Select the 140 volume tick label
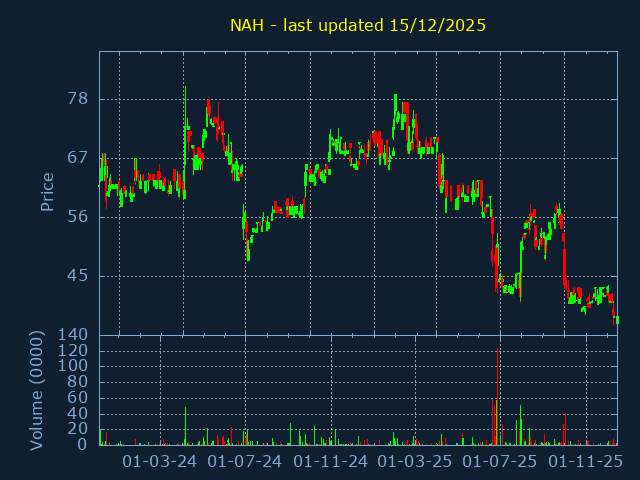This screenshot has height=480, width=640. click(74, 335)
